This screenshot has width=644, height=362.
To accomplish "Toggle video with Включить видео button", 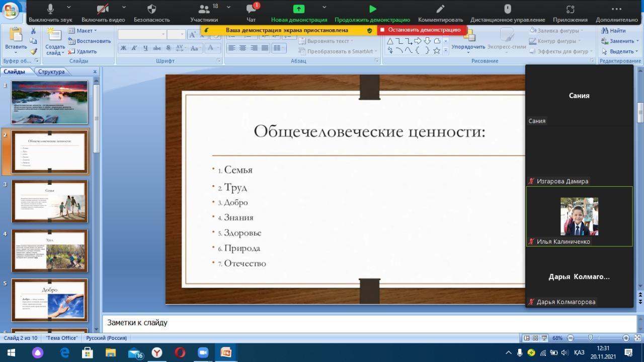I will 103,13.
